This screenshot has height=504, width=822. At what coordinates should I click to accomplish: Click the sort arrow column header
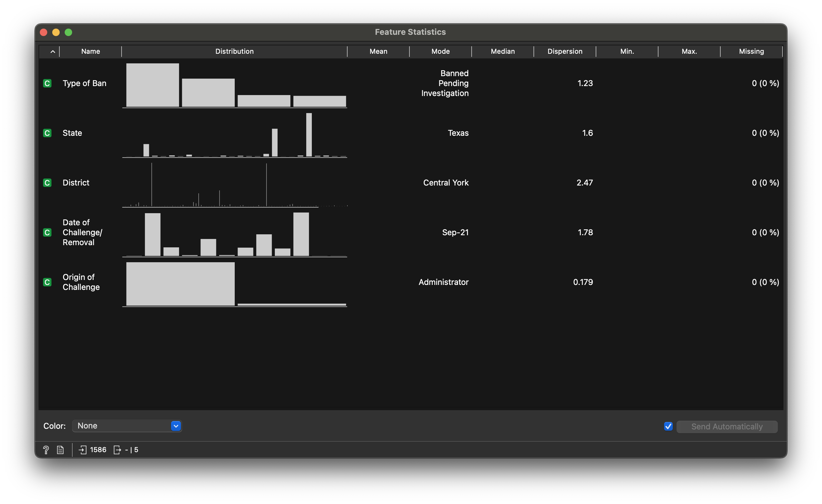coord(53,51)
